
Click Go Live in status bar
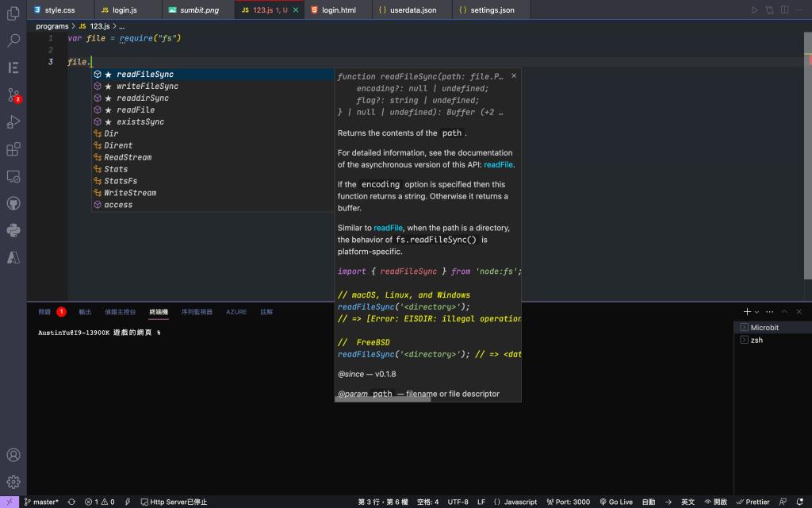tap(616, 502)
